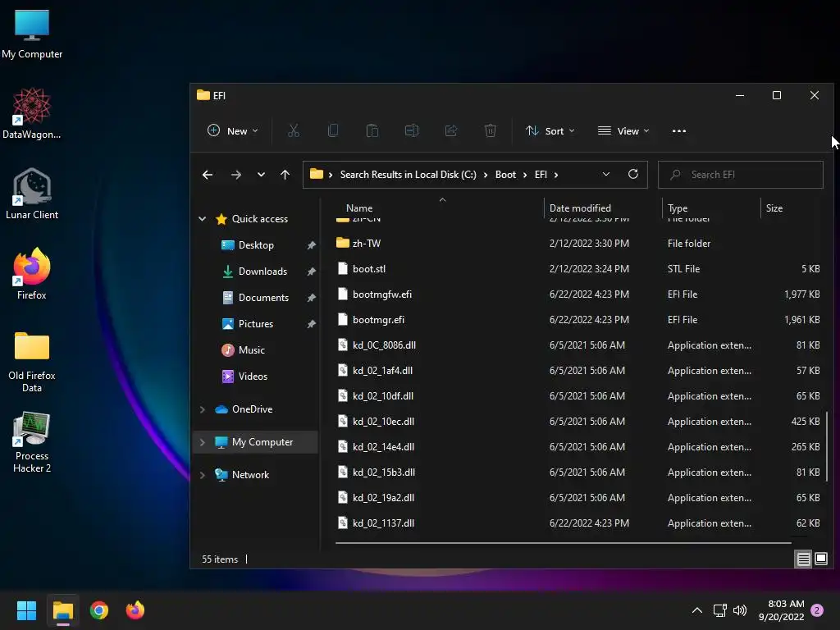Open Chrome from the taskbar
Image resolution: width=840 pixels, height=630 pixels.
pyautogui.click(x=99, y=610)
